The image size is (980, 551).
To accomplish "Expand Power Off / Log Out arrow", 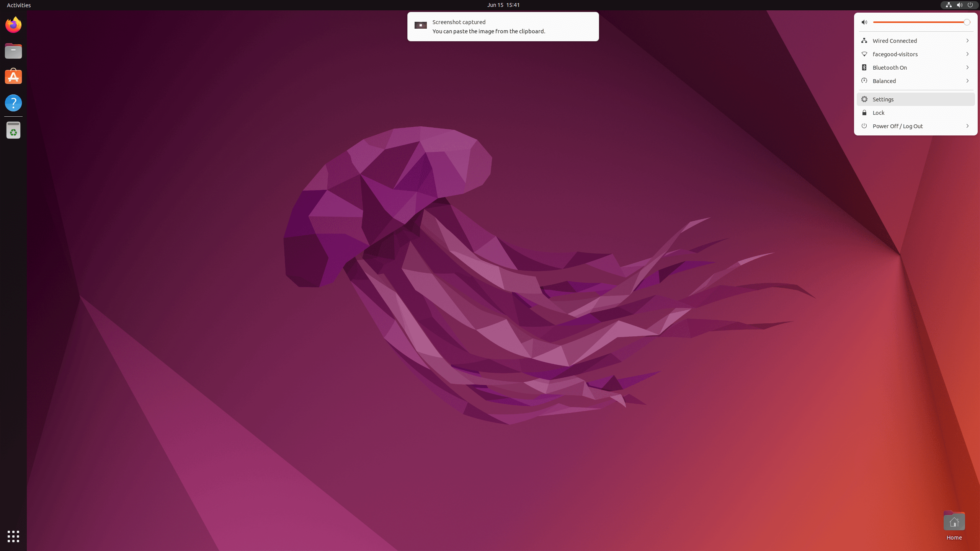I will point(967,126).
